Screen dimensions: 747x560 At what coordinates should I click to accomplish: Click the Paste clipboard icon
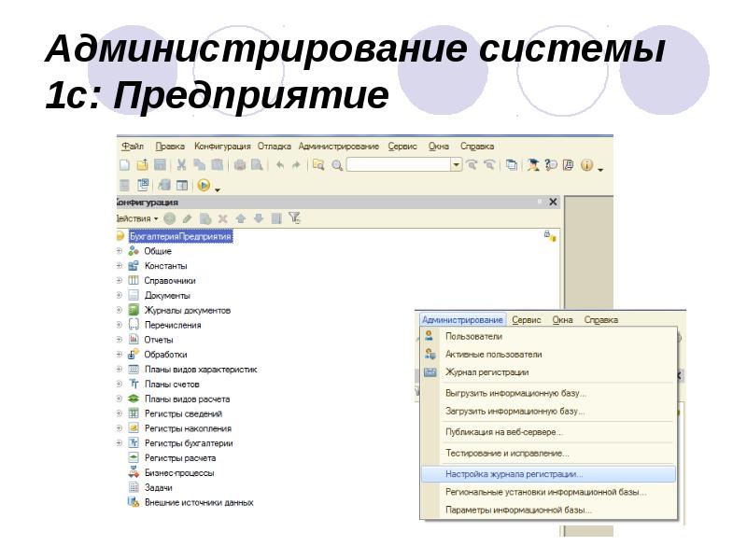218,165
